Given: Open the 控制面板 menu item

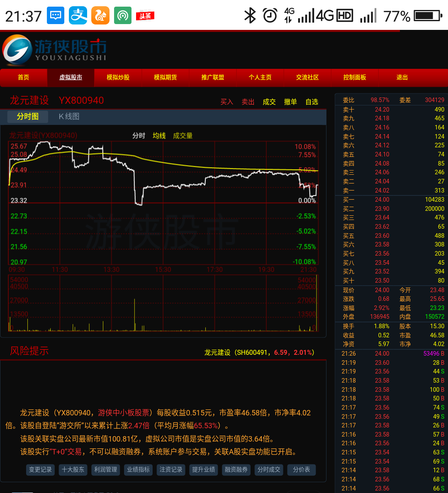Looking at the screenshot, I should point(355,78).
